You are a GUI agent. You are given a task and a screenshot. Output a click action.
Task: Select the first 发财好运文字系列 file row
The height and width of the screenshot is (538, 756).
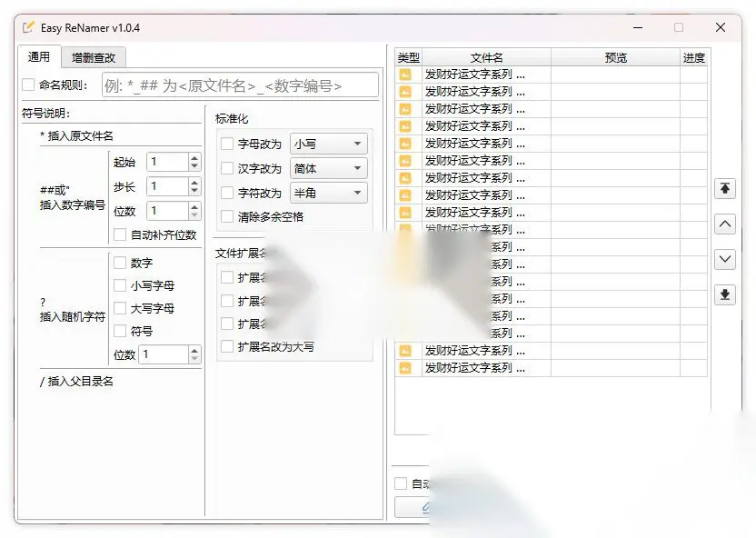(x=551, y=75)
